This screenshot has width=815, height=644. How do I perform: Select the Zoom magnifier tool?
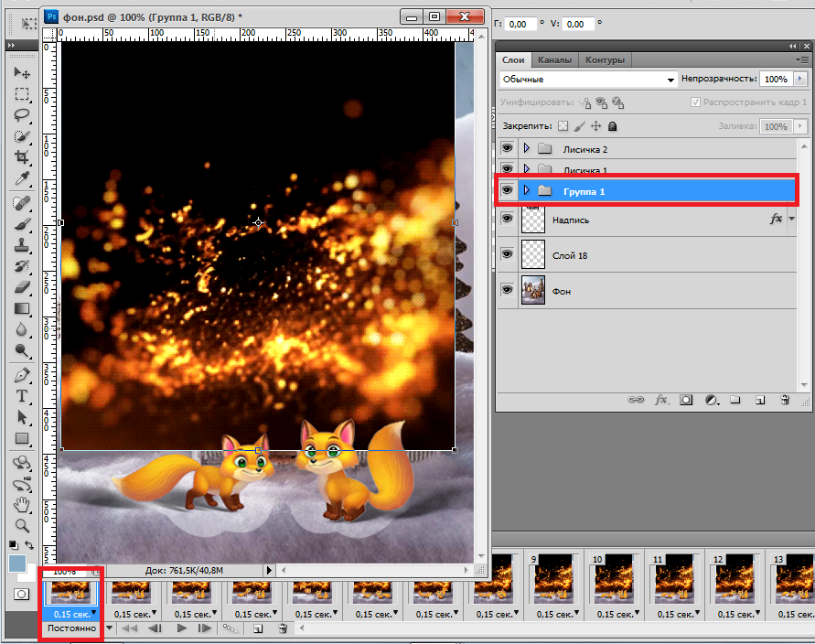coord(21,525)
